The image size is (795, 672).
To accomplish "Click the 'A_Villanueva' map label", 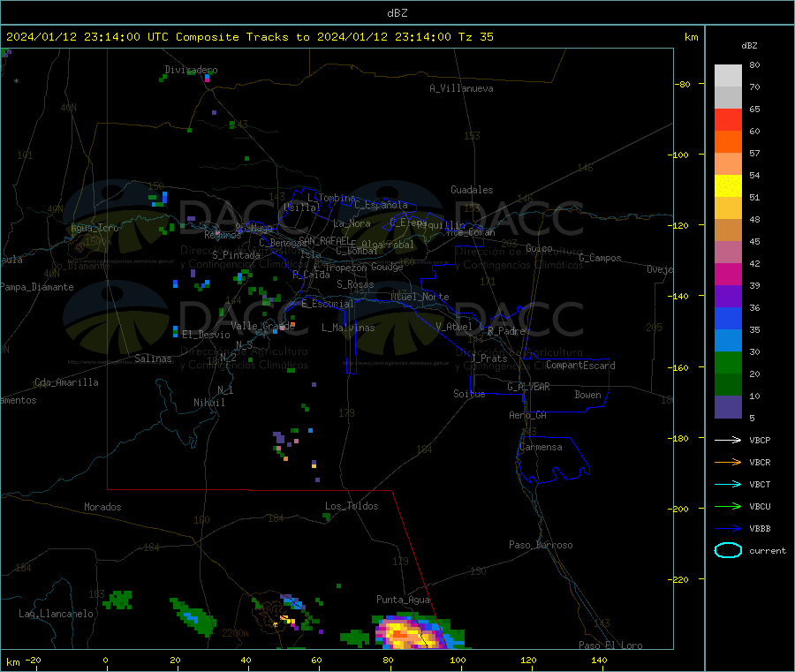I will [x=461, y=88].
